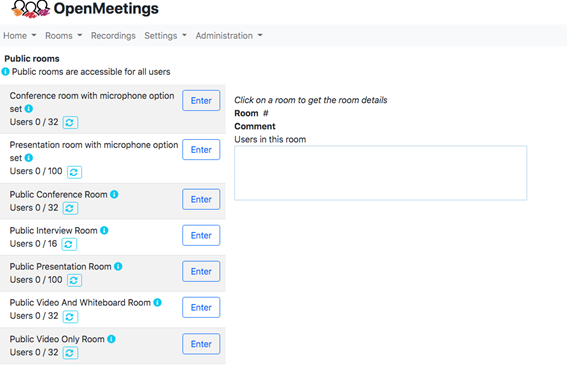Refresh user count for the Presentation room with microphone option set

(x=74, y=172)
